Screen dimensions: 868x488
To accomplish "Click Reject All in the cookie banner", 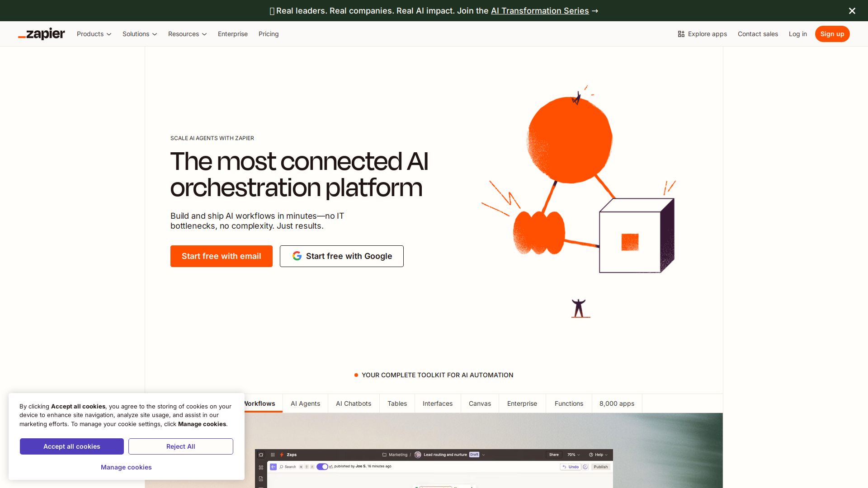I will point(180,446).
